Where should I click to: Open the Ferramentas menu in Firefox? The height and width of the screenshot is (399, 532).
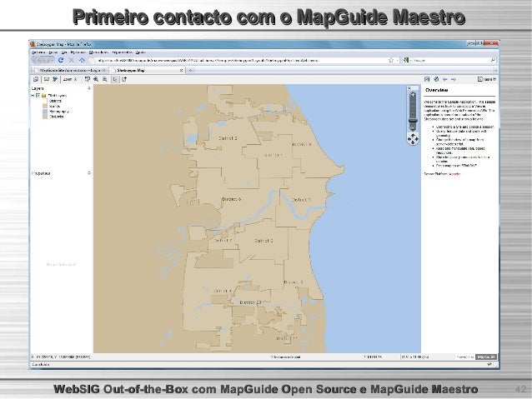pyautogui.click(x=122, y=52)
